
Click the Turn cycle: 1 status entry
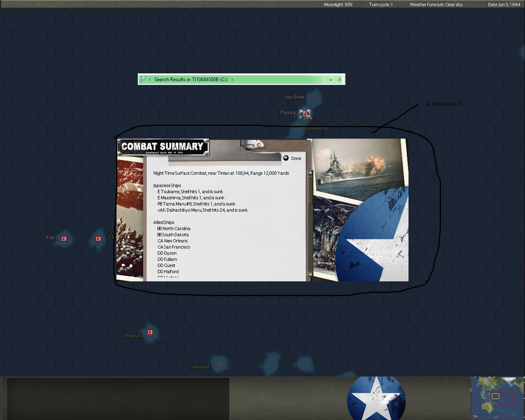click(x=381, y=5)
